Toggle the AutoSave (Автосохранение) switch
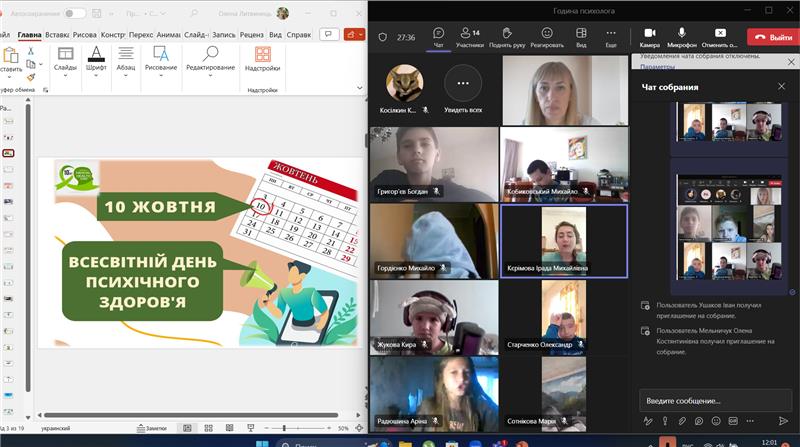Screen dimensions: 800x447 pos(74,14)
